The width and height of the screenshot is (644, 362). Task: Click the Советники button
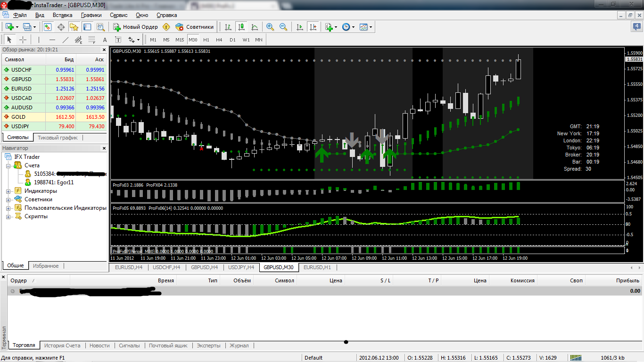[195, 27]
